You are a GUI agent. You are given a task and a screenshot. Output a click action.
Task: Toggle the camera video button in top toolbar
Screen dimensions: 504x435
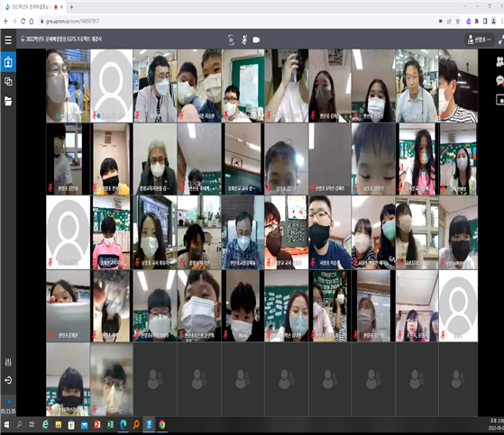point(256,40)
